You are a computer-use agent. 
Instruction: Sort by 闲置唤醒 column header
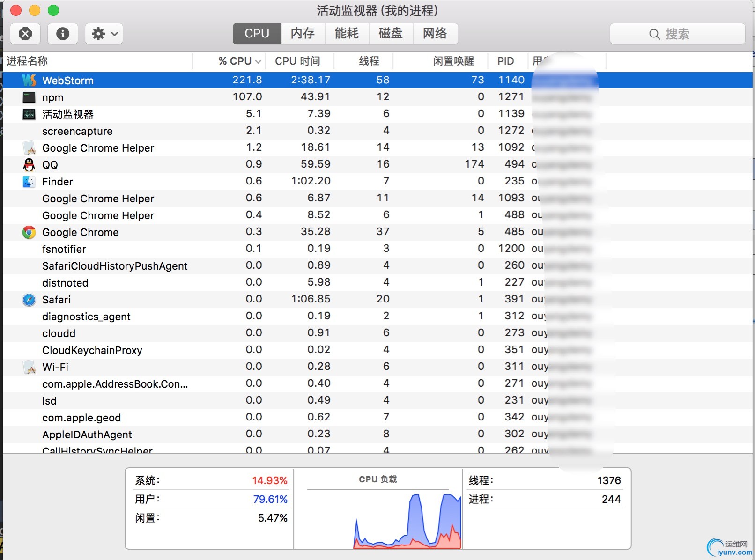[440, 61]
